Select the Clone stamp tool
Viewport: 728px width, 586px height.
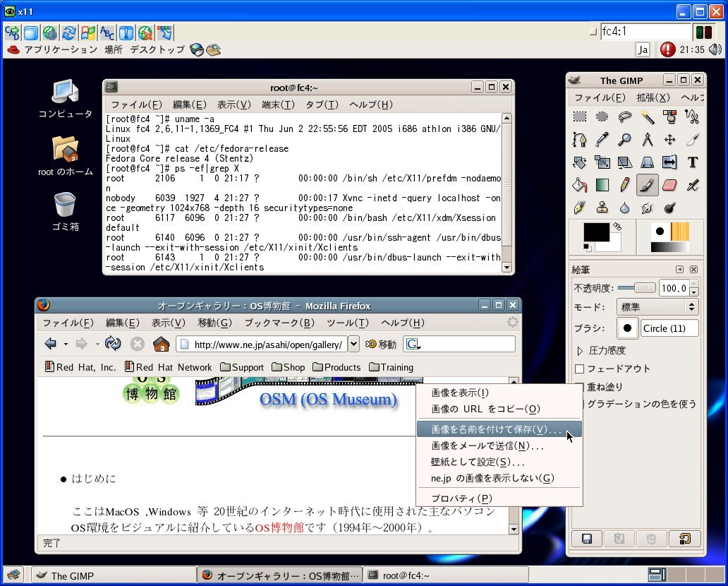[x=602, y=208]
